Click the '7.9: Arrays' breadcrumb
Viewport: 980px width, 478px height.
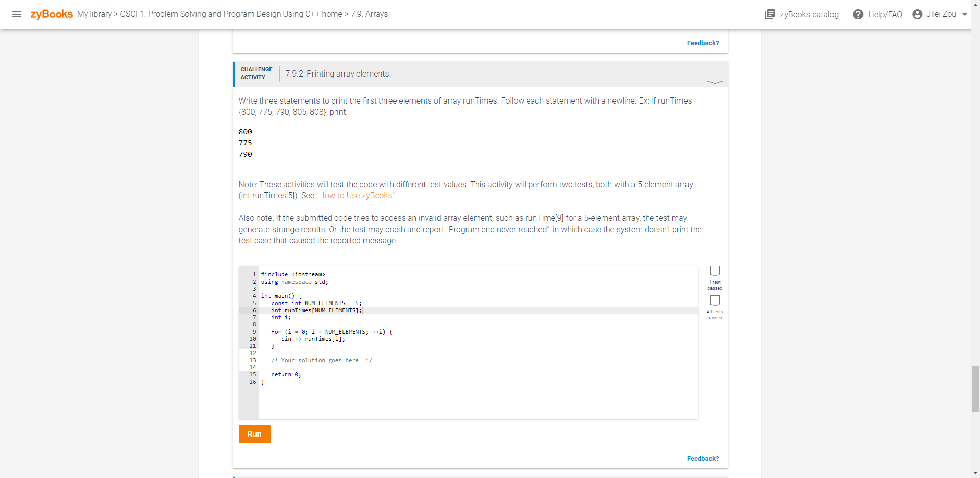369,14
